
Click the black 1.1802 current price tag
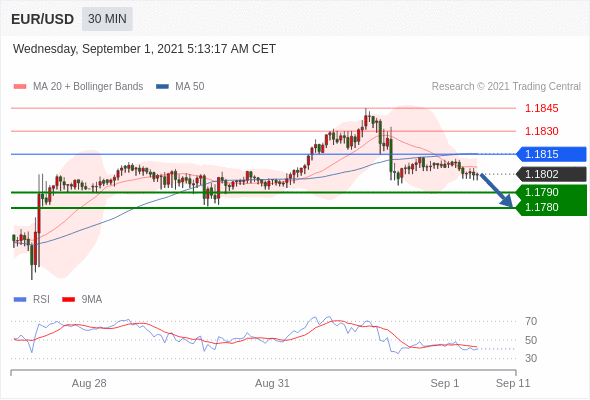coord(552,174)
